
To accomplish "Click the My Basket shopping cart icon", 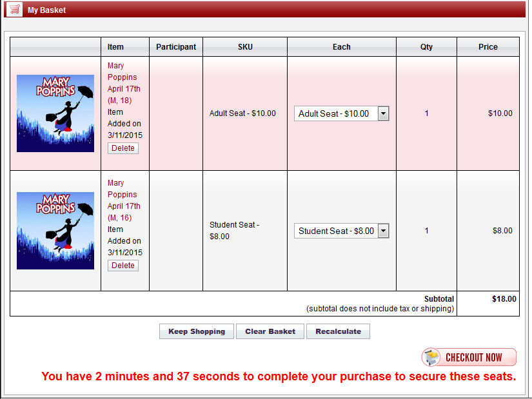I will pos(14,10).
